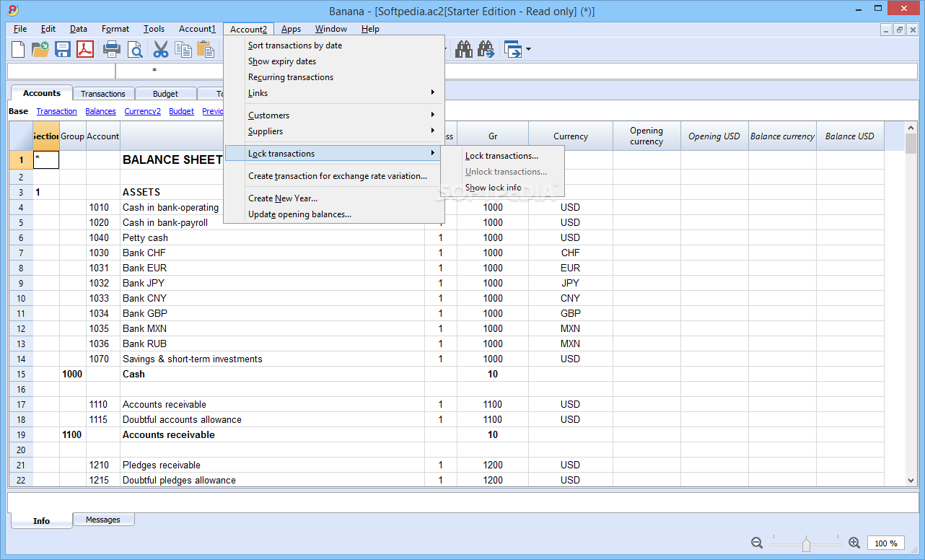Zoom in with the plus magnifier
Image resolution: width=925 pixels, height=560 pixels.
click(854, 543)
